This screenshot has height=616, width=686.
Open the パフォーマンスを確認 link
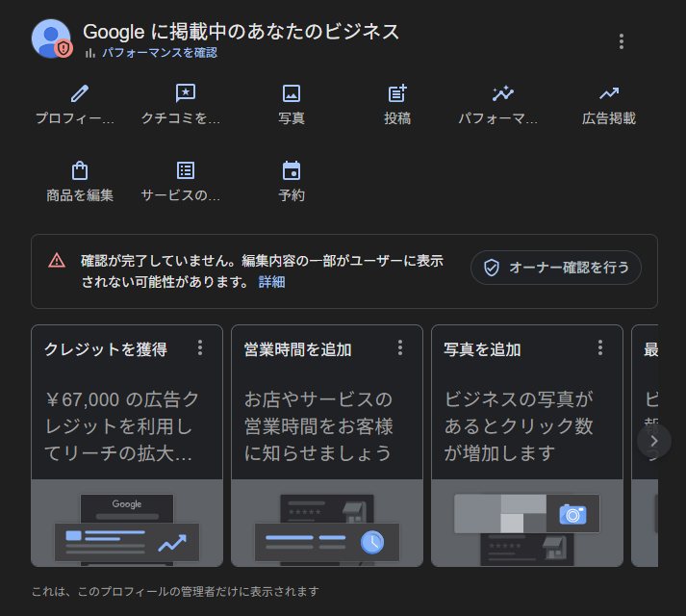[159, 53]
